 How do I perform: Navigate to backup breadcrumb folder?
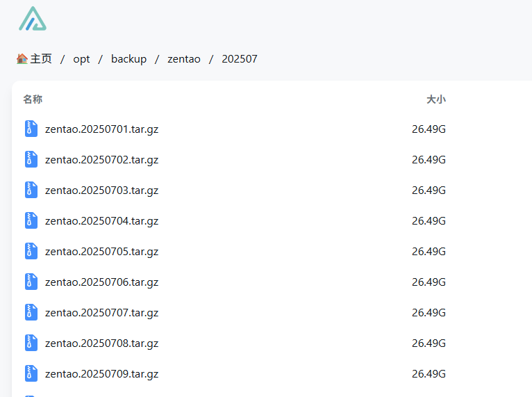pyautogui.click(x=129, y=59)
